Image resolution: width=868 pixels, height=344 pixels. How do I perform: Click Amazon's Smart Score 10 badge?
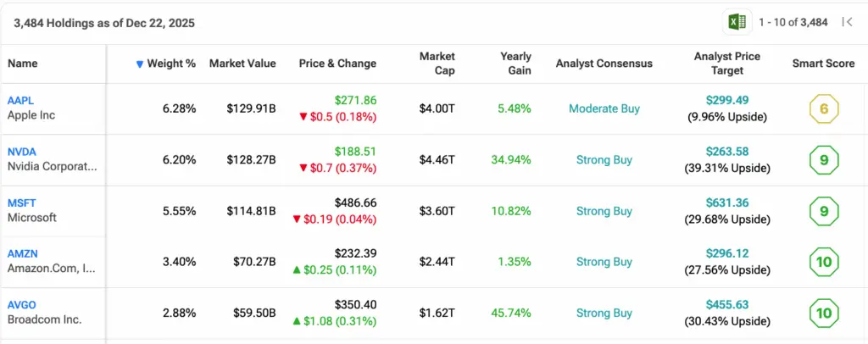(x=824, y=262)
